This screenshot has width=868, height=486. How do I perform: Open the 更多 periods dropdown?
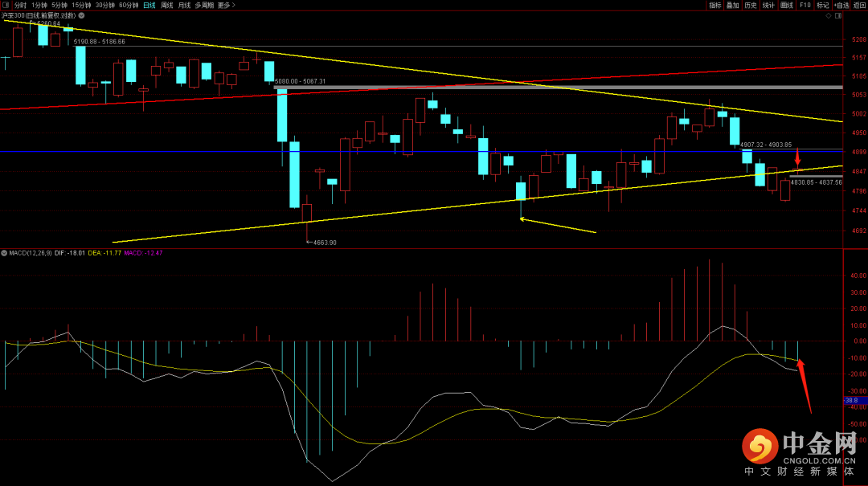(227, 5)
